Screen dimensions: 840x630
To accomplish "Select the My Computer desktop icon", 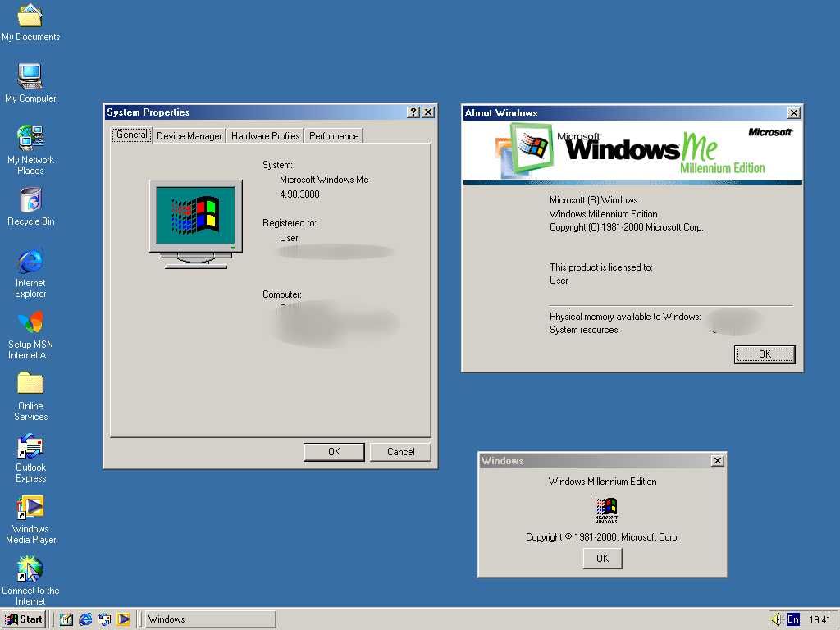I will (30, 83).
